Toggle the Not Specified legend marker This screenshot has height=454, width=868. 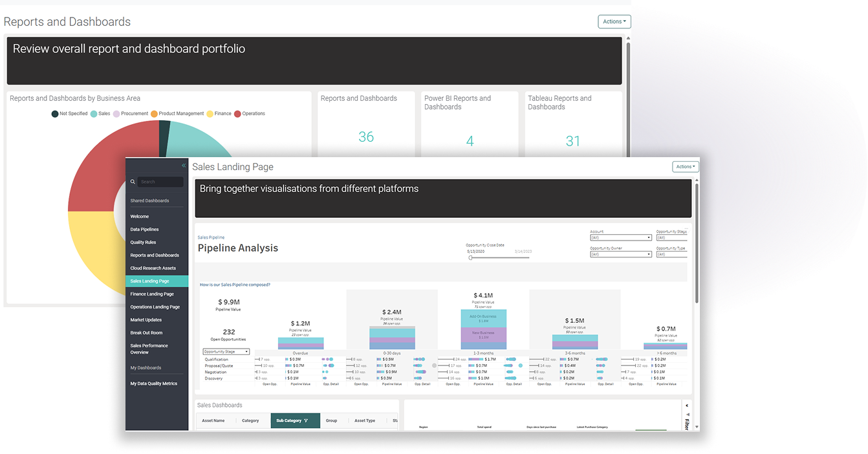55,114
